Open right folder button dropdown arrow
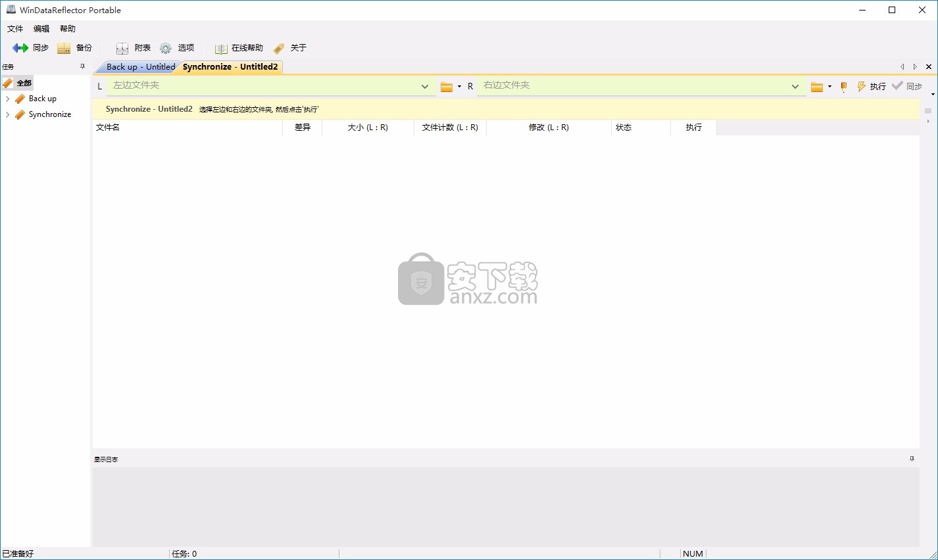The width and height of the screenshot is (938, 560). (x=829, y=87)
